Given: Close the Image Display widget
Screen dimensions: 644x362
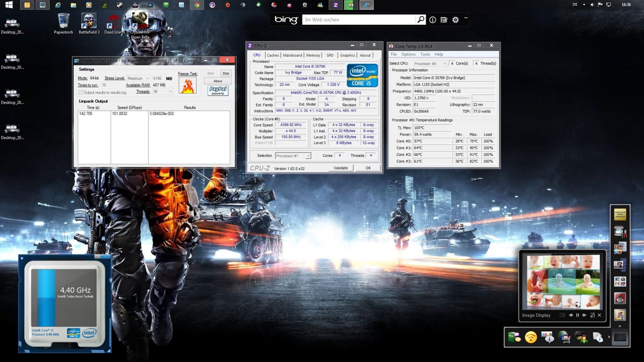Looking at the screenshot, I should click(x=599, y=315).
